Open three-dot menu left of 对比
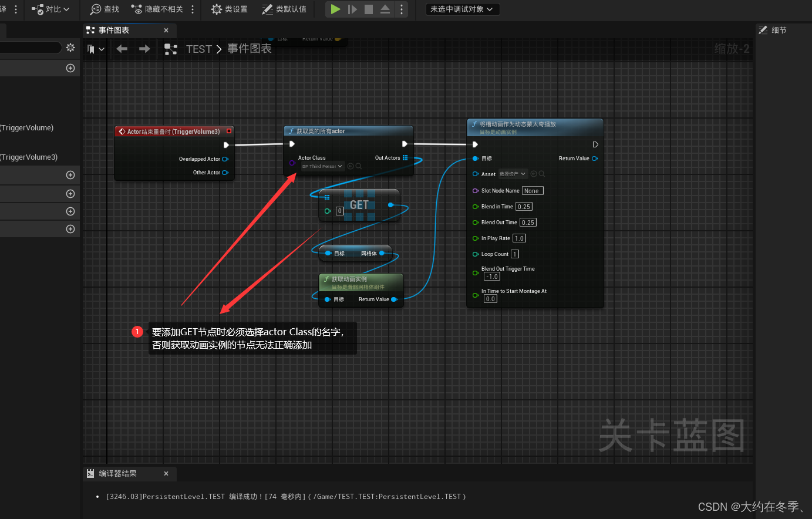 (16, 9)
